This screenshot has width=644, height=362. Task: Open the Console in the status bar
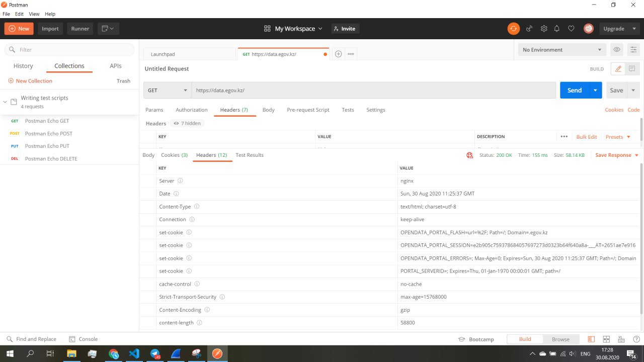coord(83,339)
